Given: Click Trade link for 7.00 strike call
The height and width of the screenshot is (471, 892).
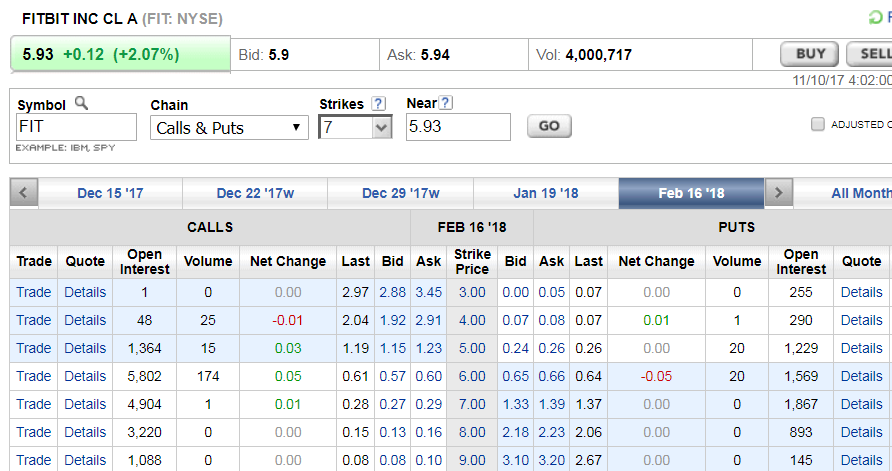Looking at the screenshot, I should point(34,404).
